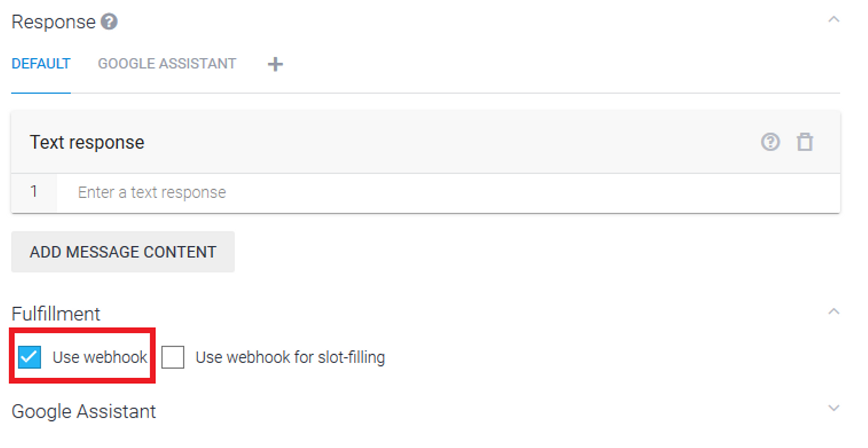868x448 pixels.
Task: Click the Response section heading
Action: (54, 22)
